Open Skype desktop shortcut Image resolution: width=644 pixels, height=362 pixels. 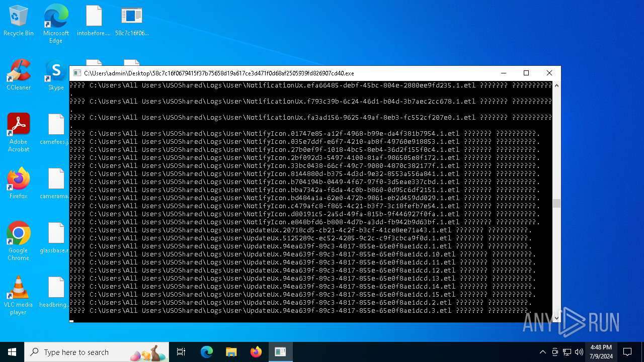56,75
